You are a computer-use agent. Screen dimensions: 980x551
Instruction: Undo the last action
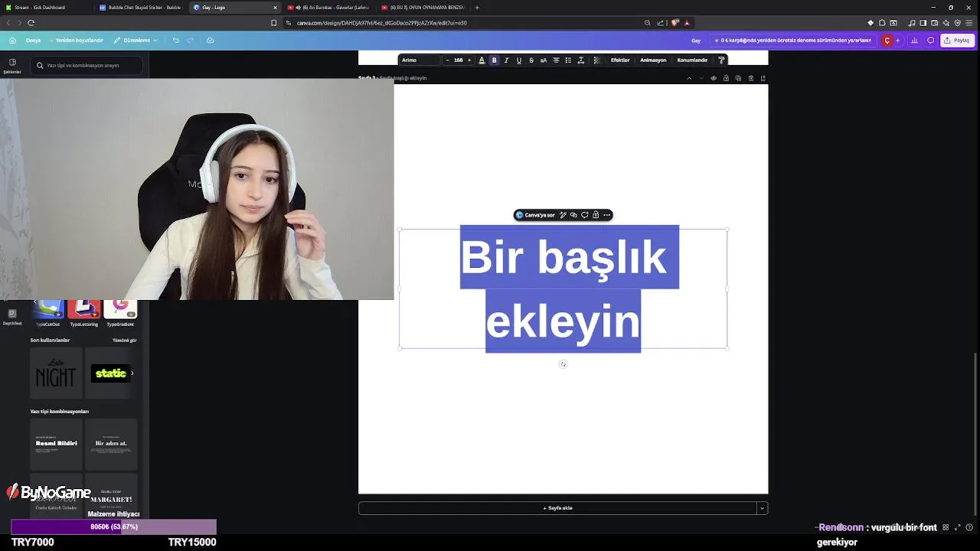click(x=175, y=41)
